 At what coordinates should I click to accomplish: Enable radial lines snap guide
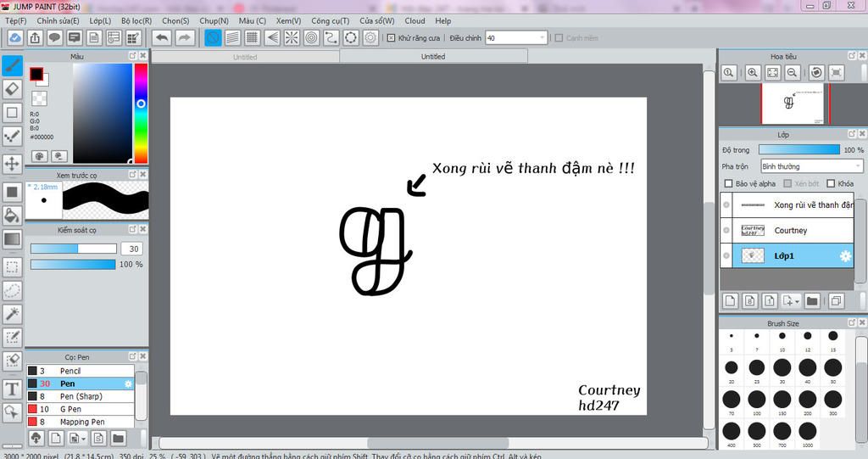tap(292, 37)
